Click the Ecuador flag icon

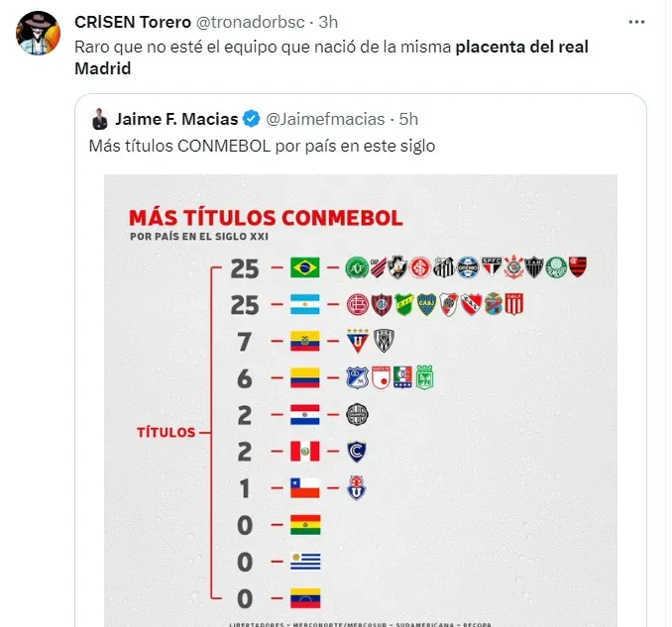(x=304, y=342)
